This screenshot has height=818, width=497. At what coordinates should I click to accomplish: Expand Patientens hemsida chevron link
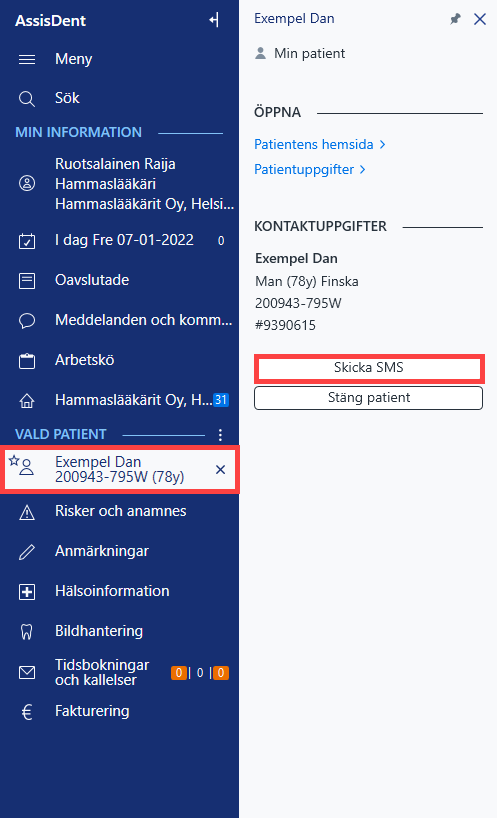320,145
